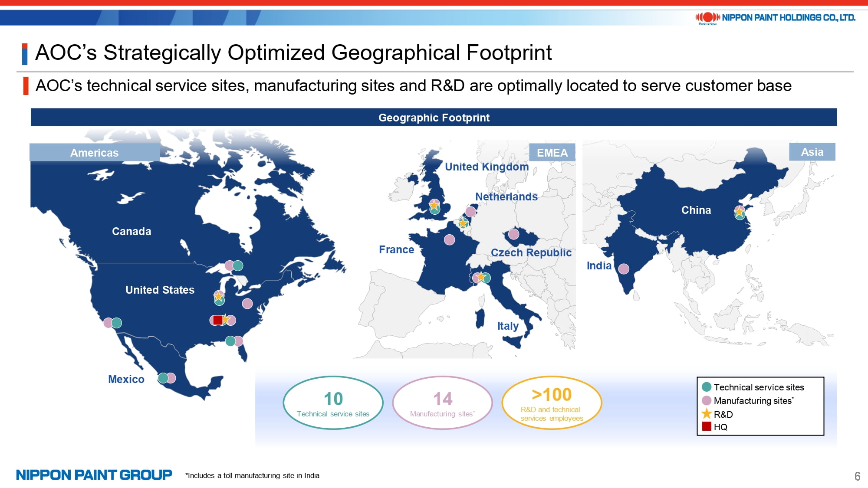Select the pink manufacturing marker in India

[624, 269]
